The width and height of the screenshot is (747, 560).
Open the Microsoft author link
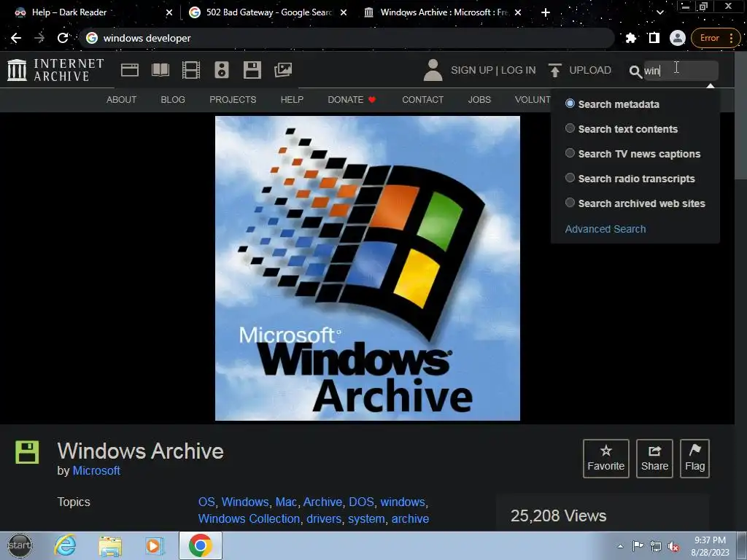[x=96, y=470]
